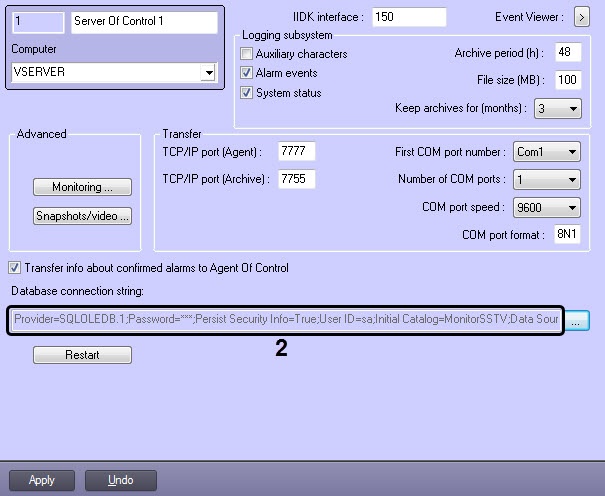Toggle Transfer info about confirmed alarms checkbox
Screen dimensions: 605x496
[15, 268]
